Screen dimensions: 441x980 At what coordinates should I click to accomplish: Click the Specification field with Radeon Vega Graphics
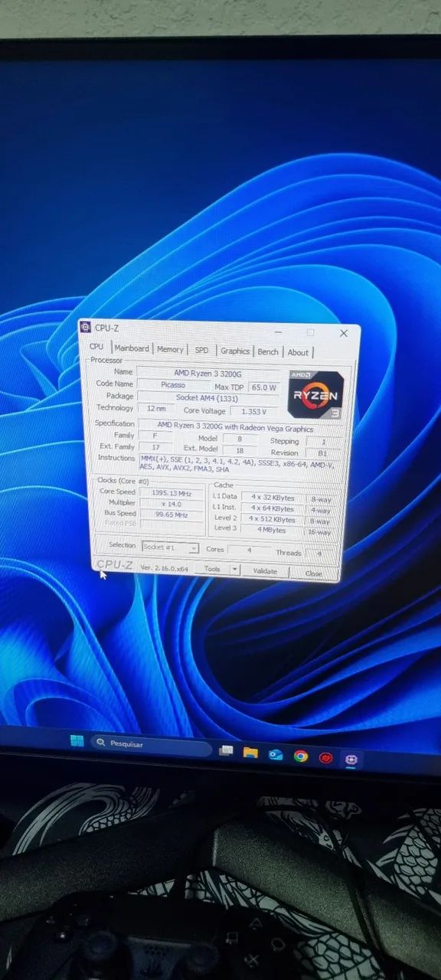point(235,428)
